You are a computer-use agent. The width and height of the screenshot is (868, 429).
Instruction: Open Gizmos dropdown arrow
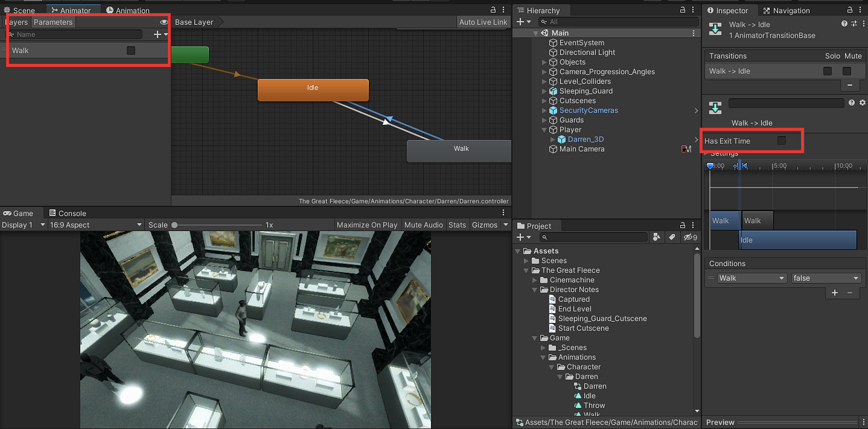coord(505,225)
